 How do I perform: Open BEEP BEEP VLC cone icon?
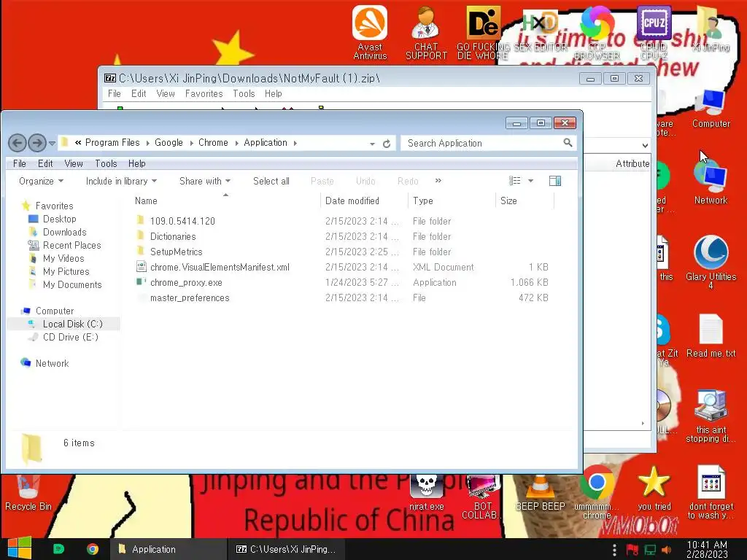click(541, 492)
